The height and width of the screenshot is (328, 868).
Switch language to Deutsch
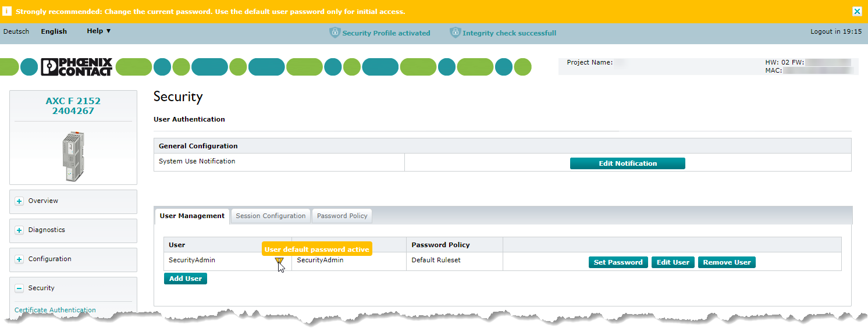tap(16, 31)
